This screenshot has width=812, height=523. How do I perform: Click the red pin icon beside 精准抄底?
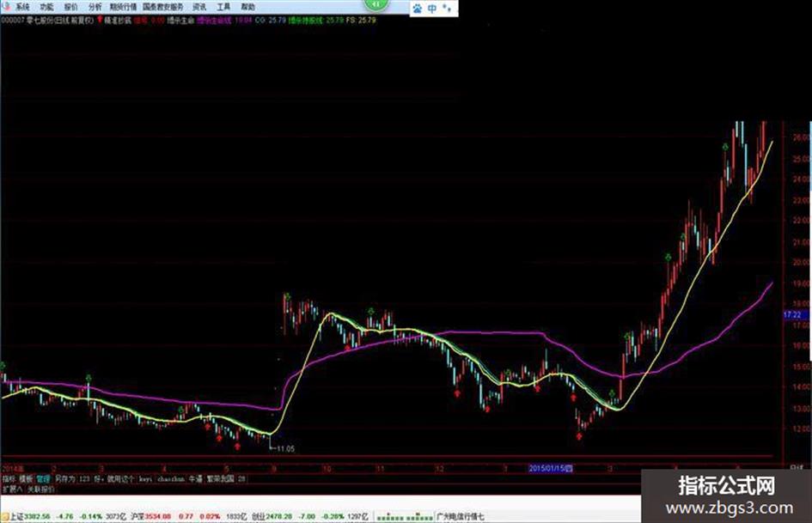[100, 21]
